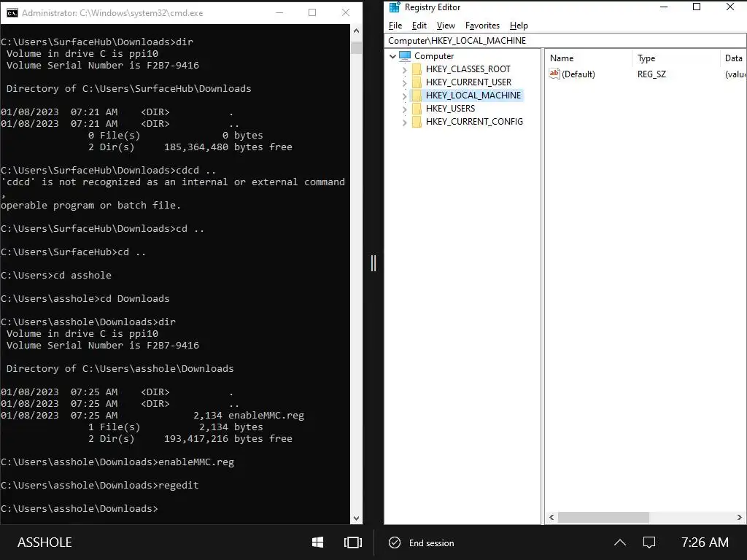This screenshot has height=560, width=747.
Task: Minimize the cmd.exe window
Action: pos(279,13)
